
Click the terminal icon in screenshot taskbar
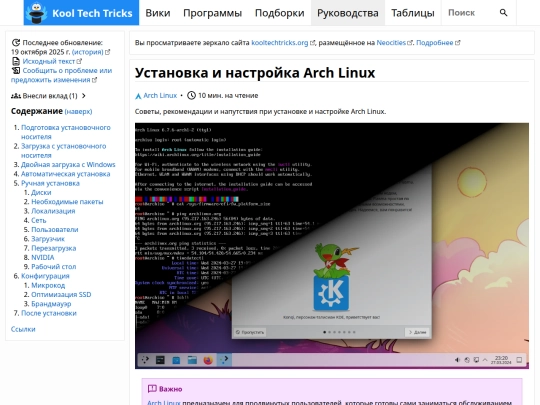[x=160, y=360]
